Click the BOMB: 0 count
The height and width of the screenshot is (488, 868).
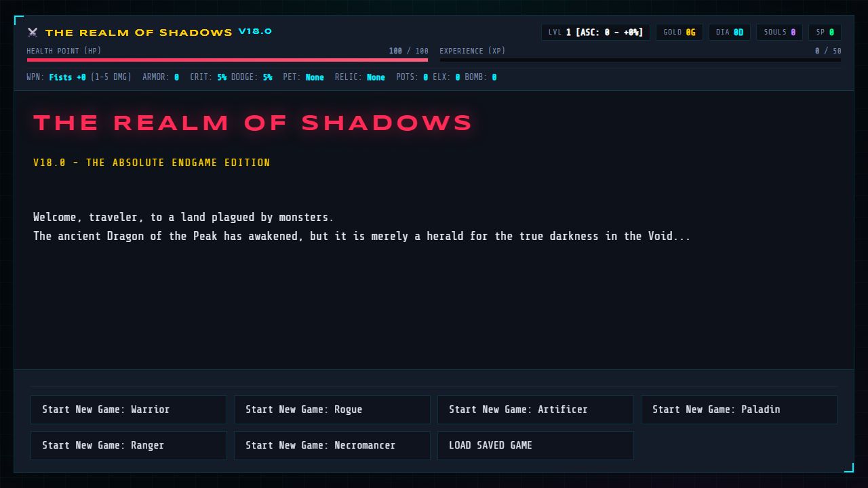point(481,77)
